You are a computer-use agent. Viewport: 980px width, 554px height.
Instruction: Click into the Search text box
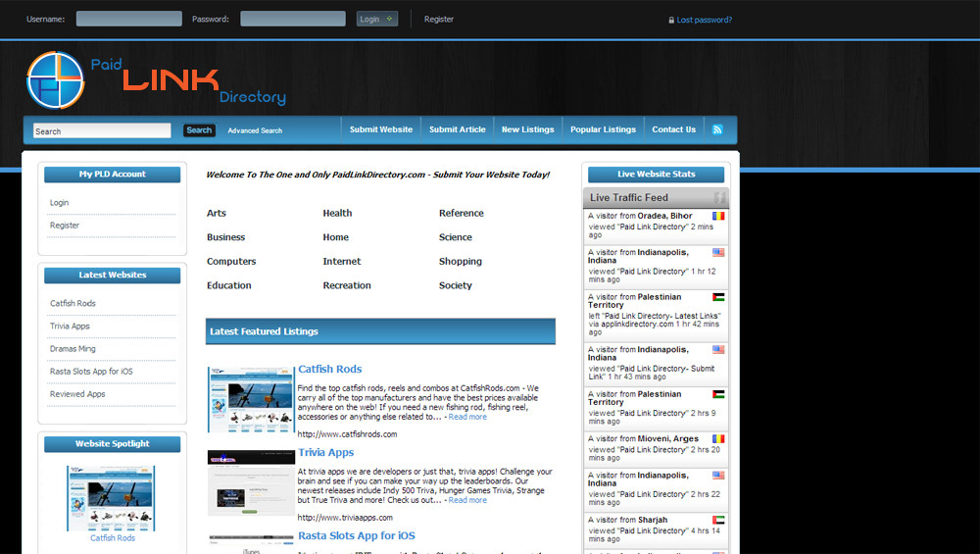pyautogui.click(x=102, y=130)
